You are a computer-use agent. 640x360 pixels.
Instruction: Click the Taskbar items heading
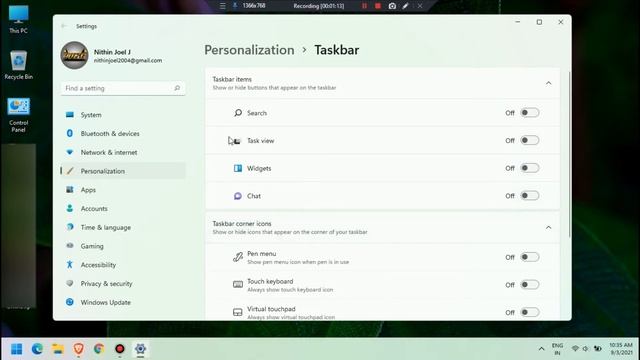pyautogui.click(x=232, y=79)
